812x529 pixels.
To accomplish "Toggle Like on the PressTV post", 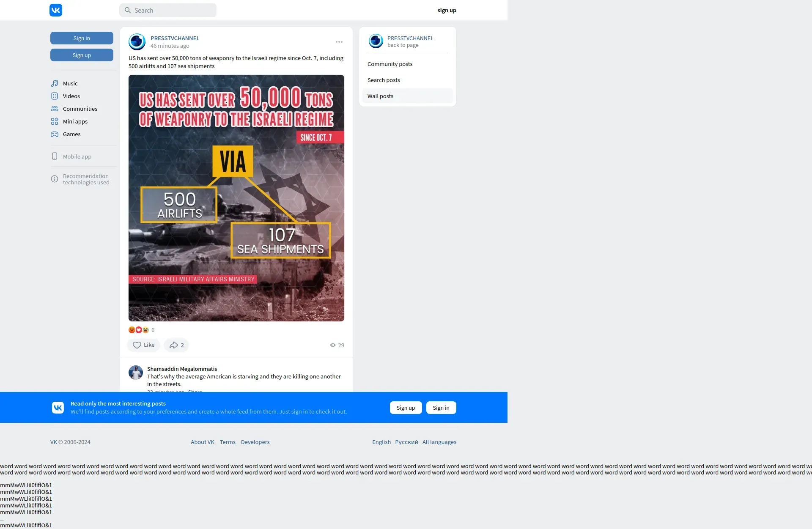I will point(143,345).
